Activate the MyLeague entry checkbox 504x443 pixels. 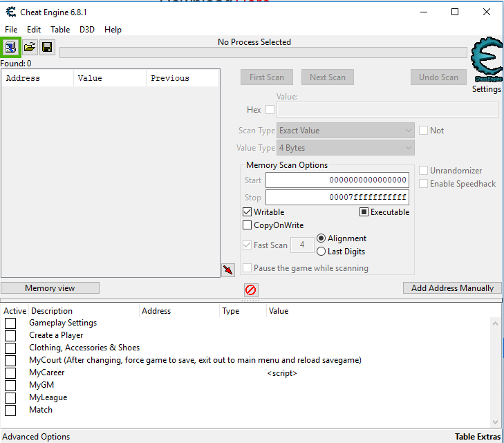pyautogui.click(x=10, y=397)
